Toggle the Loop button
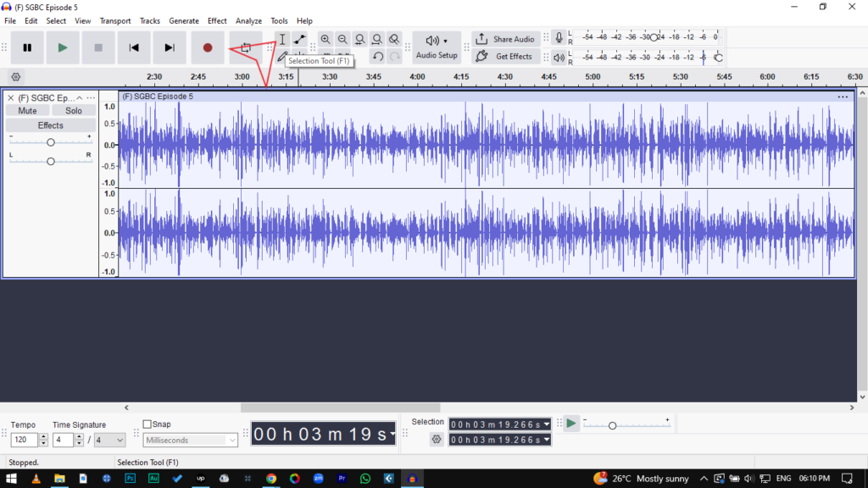Viewport: 868px width, 488px height. coord(245,48)
